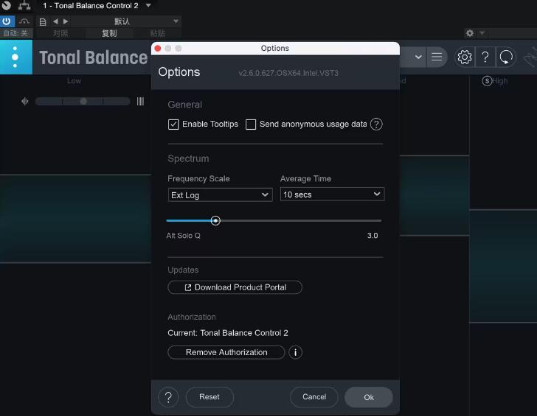The image size is (537, 416).
Task: Click the host knob icon top-left
Action: [6, 5]
